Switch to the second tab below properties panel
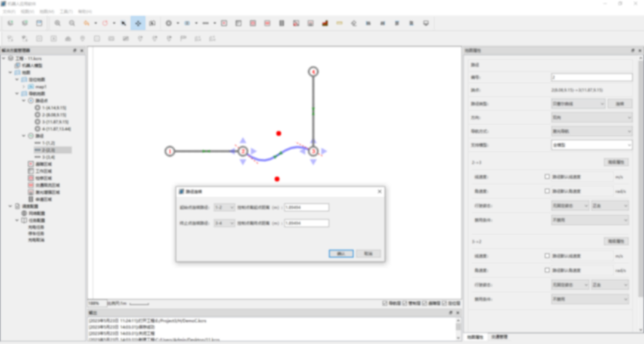 (x=500, y=337)
